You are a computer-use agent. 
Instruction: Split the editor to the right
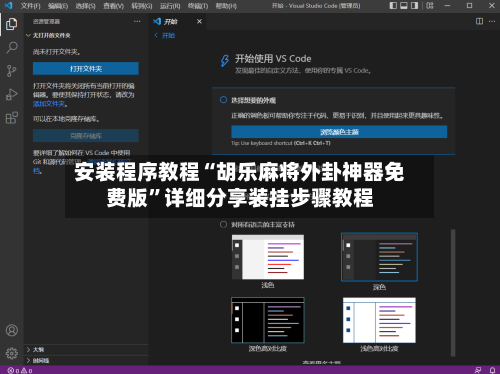(x=479, y=21)
